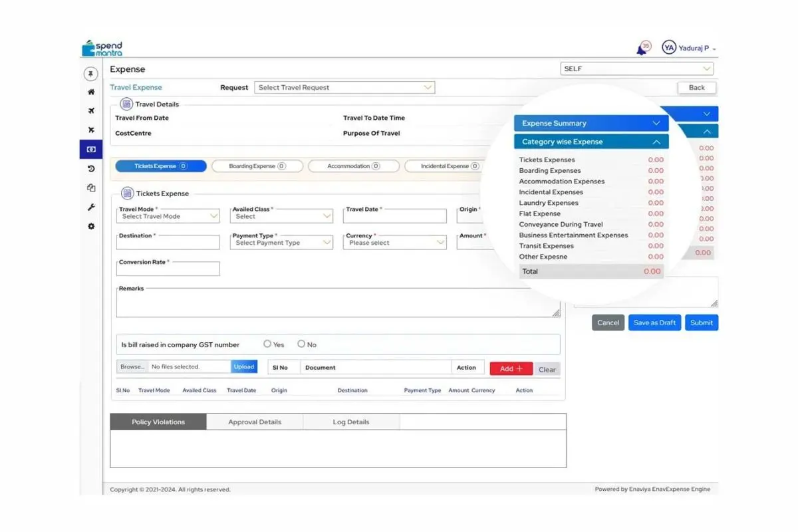The image size is (798, 532).
Task: Click the Tickets Expense section icon
Action: pos(127,194)
